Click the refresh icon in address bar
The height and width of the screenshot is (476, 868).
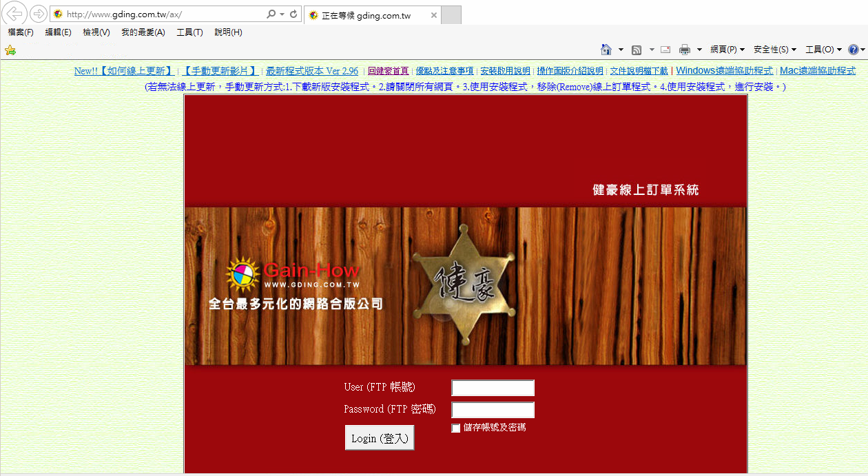tap(293, 14)
